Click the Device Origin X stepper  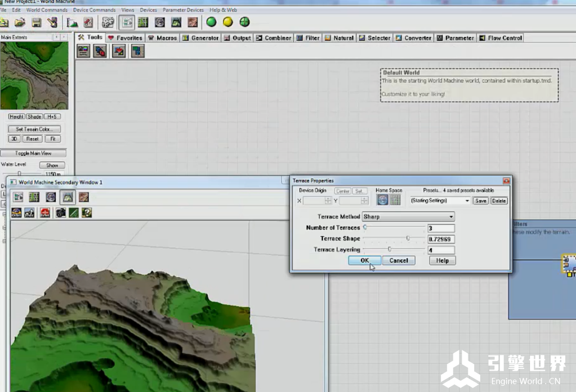tap(328, 200)
